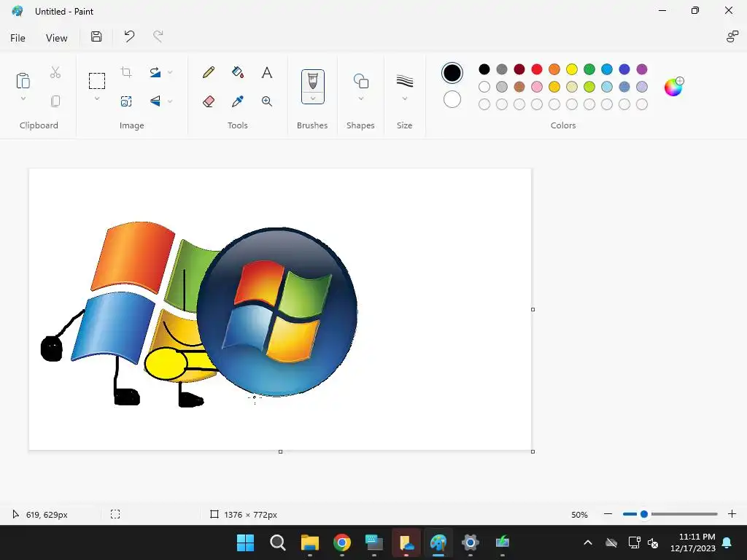Expand the Size dropdown chevron

(404, 98)
